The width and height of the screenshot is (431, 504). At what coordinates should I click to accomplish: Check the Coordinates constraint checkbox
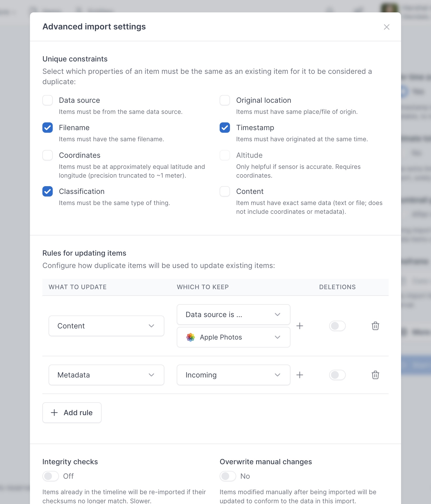(48, 155)
